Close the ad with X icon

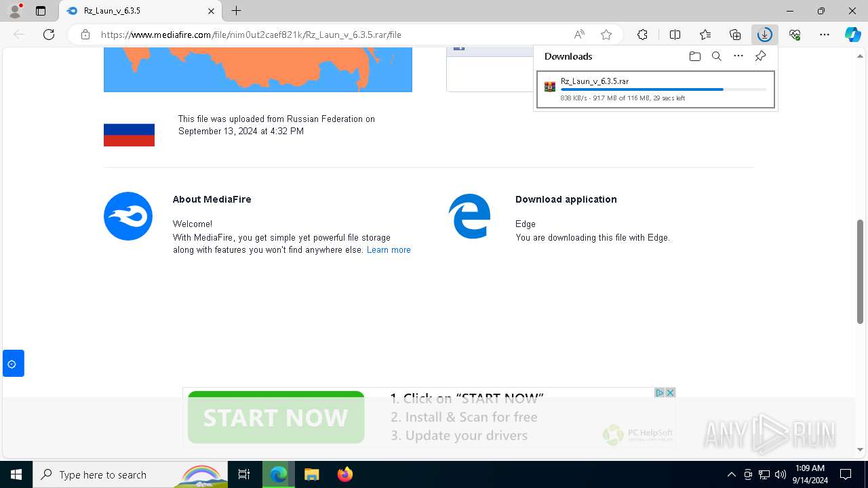[670, 393]
